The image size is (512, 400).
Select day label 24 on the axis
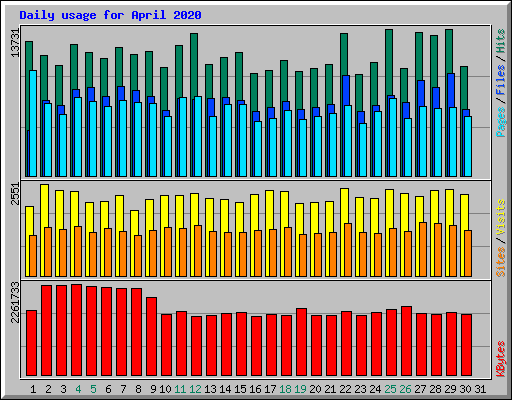[x=375, y=389]
